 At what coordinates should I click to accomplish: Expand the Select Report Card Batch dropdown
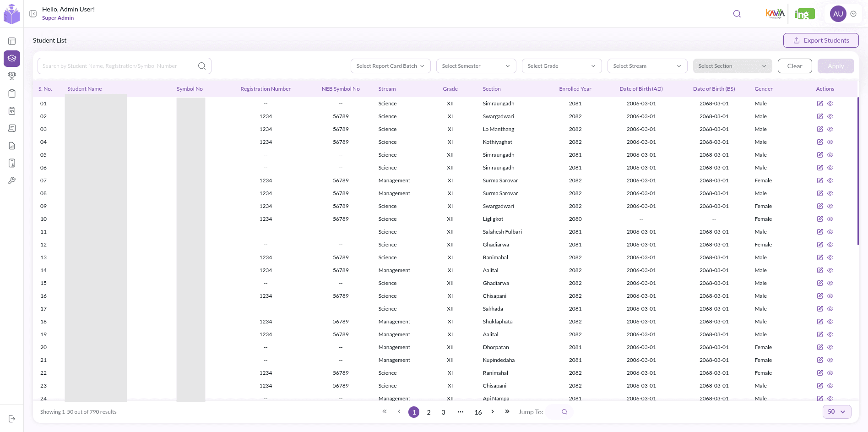pyautogui.click(x=391, y=66)
